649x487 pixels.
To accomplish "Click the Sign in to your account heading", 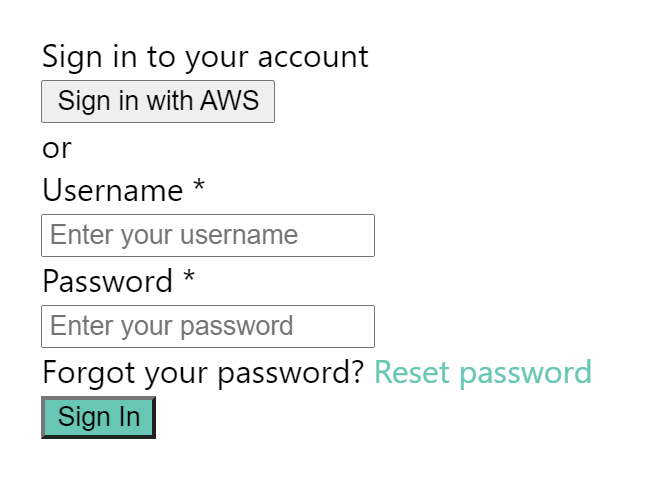I will tap(205, 57).
